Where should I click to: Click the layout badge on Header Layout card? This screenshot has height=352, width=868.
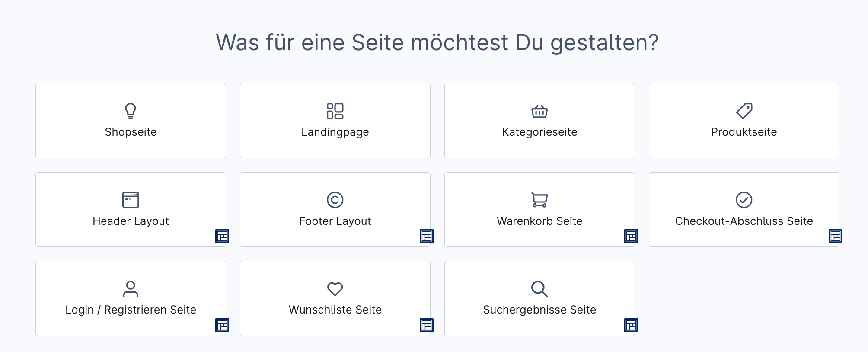pyautogui.click(x=222, y=236)
